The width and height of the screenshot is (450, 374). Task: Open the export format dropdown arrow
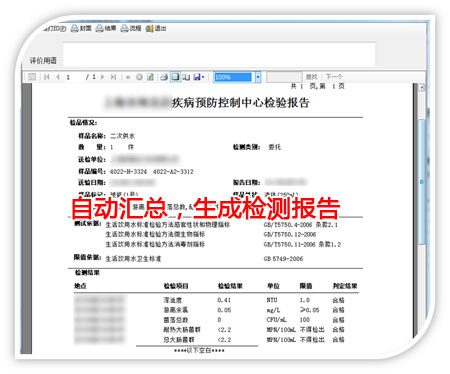[203, 77]
